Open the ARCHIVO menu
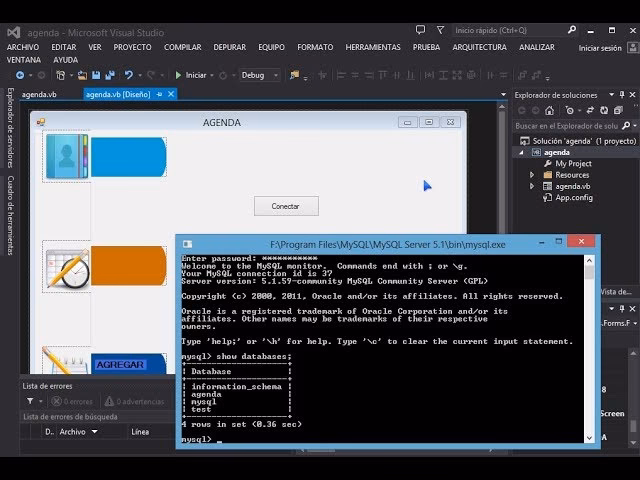 [x=23, y=47]
